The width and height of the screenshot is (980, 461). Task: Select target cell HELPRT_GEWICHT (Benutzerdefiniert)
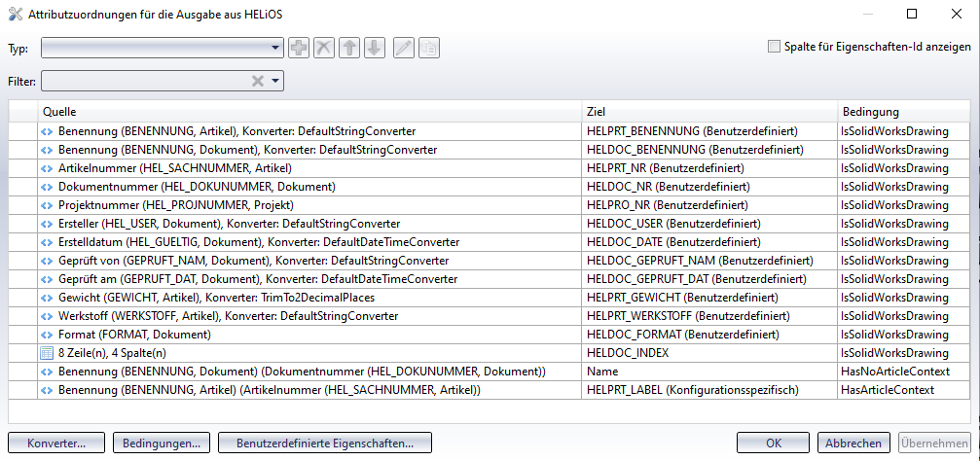[x=710, y=298]
